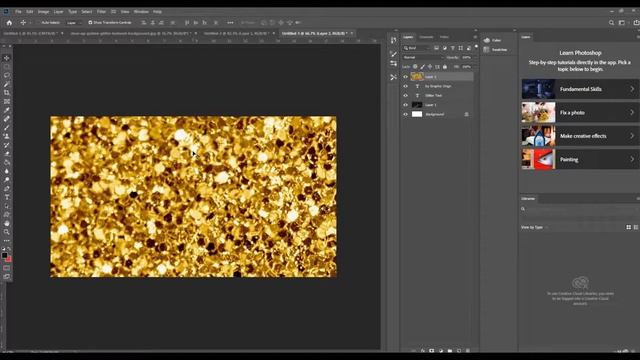Open the History panel icon
Image resolution: width=640 pixels, height=360 pixels.
(393, 40)
